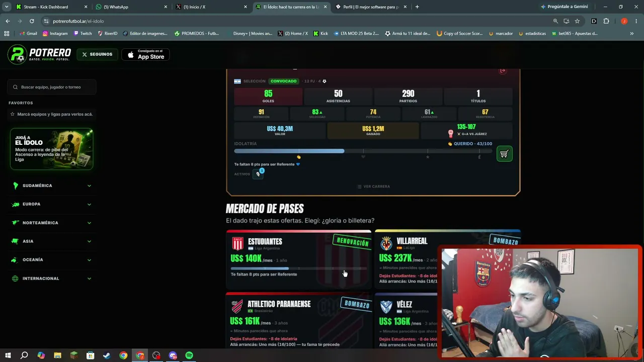Open OBS Studio from the taskbar
Viewport: 644px width, 362px height.
click(x=156, y=355)
